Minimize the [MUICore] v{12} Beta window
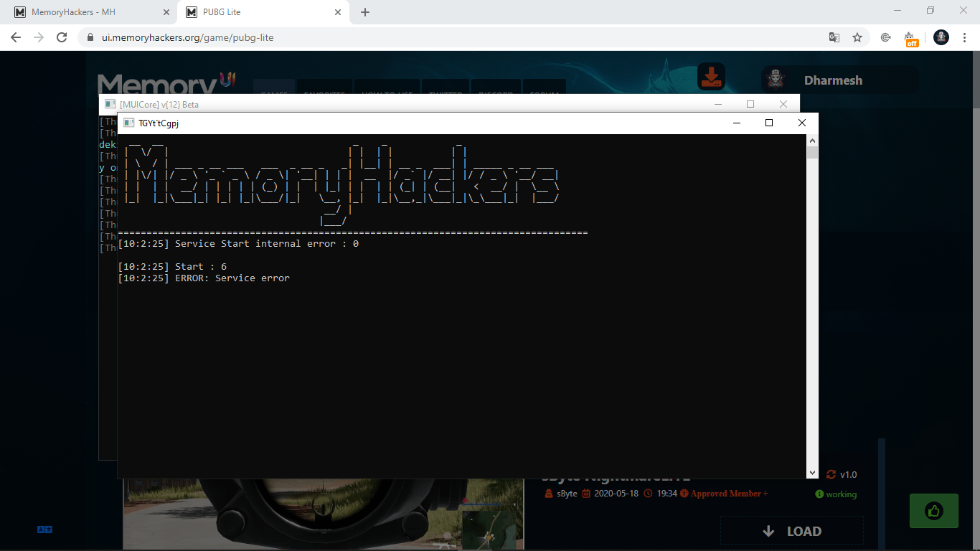 [x=717, y=104]
